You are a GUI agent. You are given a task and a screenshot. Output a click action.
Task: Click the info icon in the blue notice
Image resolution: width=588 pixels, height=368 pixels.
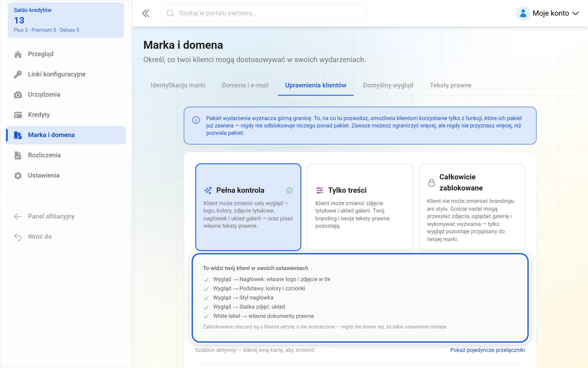(196, 120)
